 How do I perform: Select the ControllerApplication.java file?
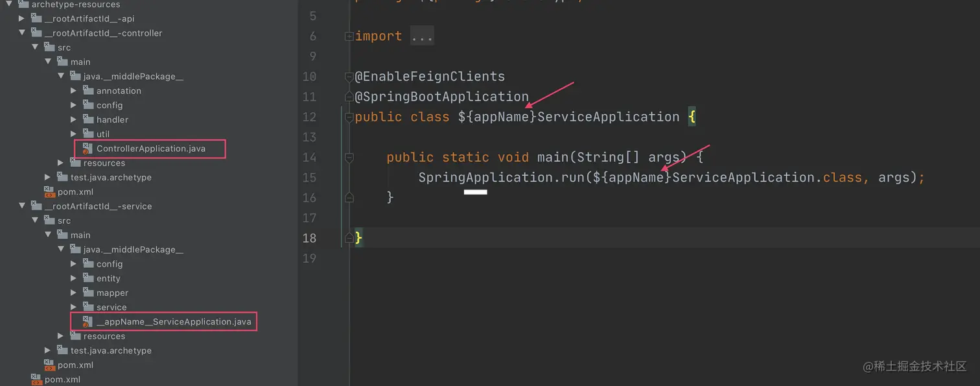tap(151, 149)
